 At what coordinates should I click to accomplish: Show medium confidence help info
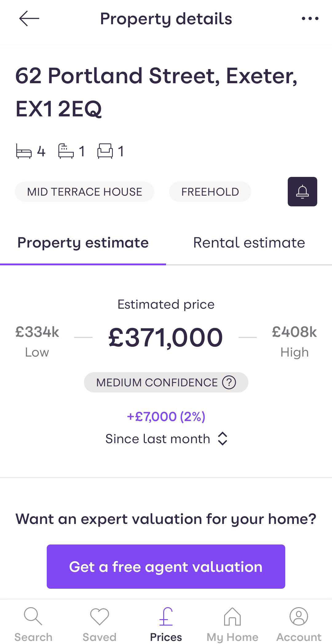[x=229, y=382]
